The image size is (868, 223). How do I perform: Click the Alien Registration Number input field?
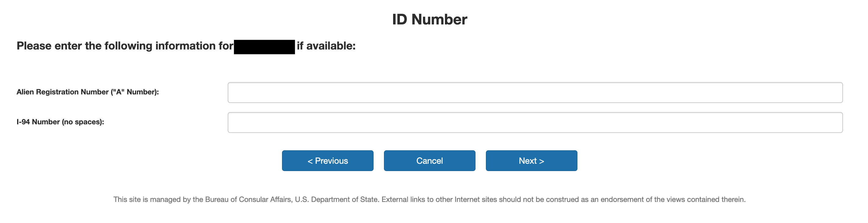535,93
